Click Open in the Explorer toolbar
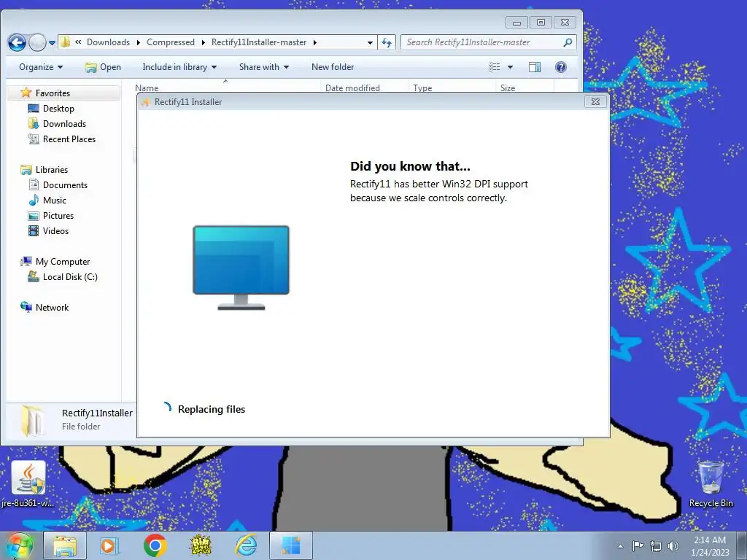Image resolution: width=747 pixels, height=560 pixels. coord(103,67)
